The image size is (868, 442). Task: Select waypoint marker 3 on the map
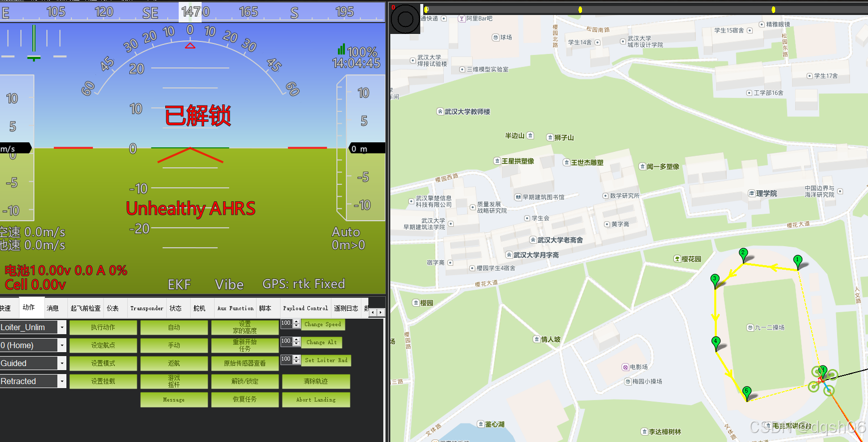[x=715, y=281]
